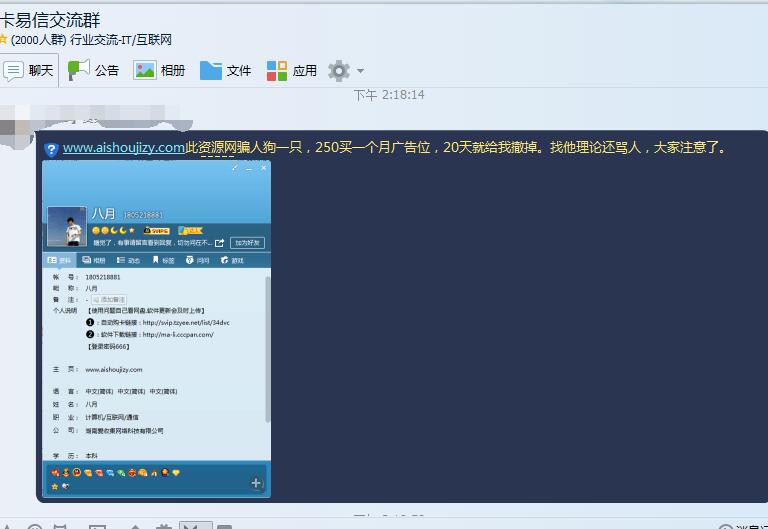Image resolution: width=768 pixels, height=529 pixels.
Task: Switch to the 聊天 (Chat) tab
Action: (29, 70)
